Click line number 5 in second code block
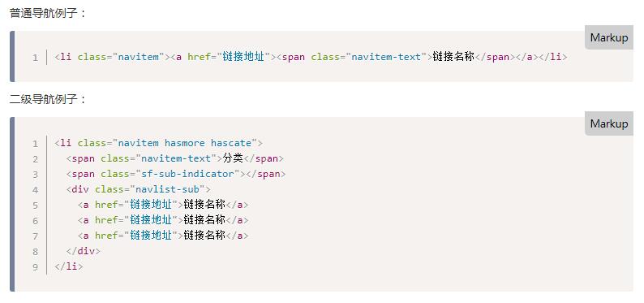Viewport: 644px width, 303px height. coord(36,206)
